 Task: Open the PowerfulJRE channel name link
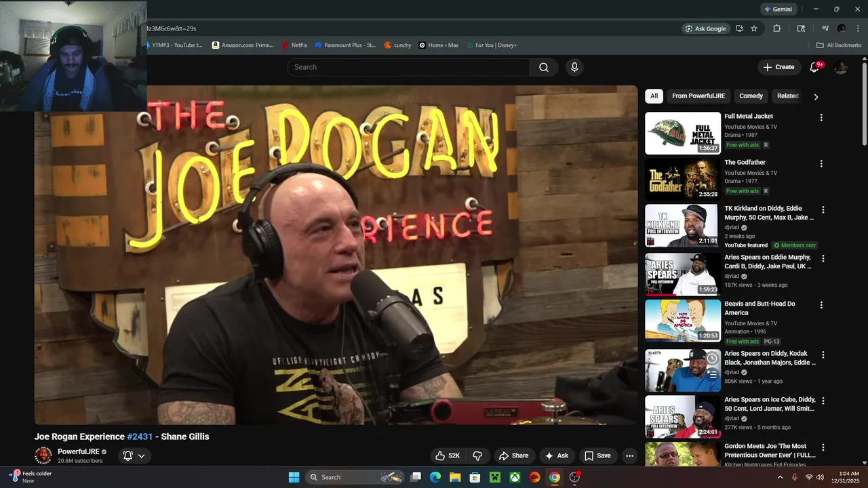tap(79, 451)
